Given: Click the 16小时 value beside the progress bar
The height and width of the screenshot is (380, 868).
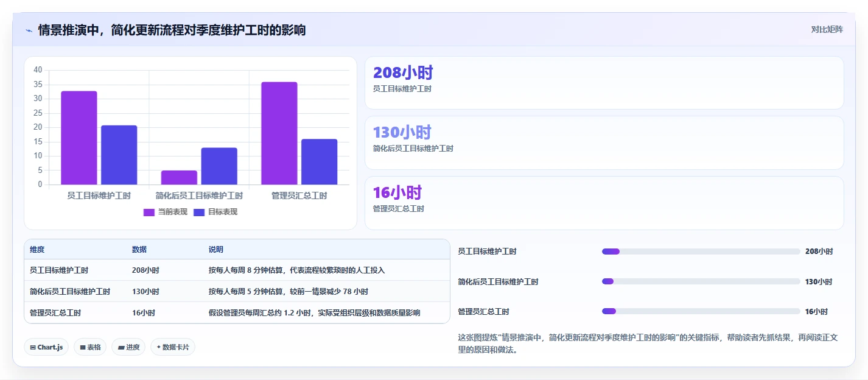Looking at the screenshot, I should coord(816,311).
